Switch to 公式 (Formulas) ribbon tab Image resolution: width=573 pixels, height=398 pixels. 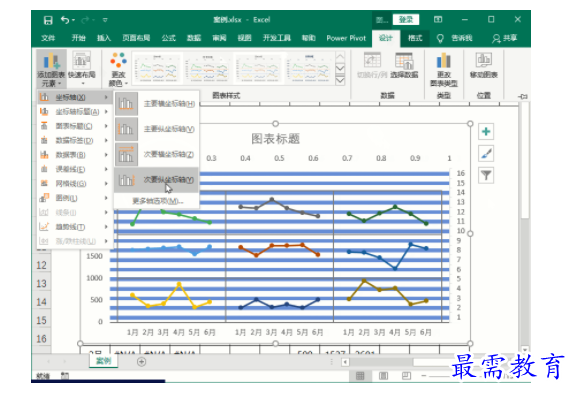[168, 38]
